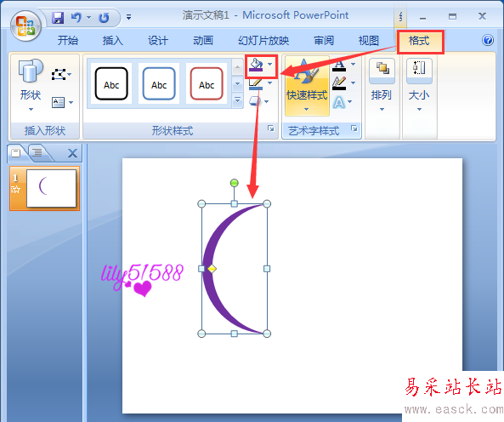This screenshot has height=422, width=504.
Task: Open the Text Fill dropdown arrow
Action: pos(353,65)
